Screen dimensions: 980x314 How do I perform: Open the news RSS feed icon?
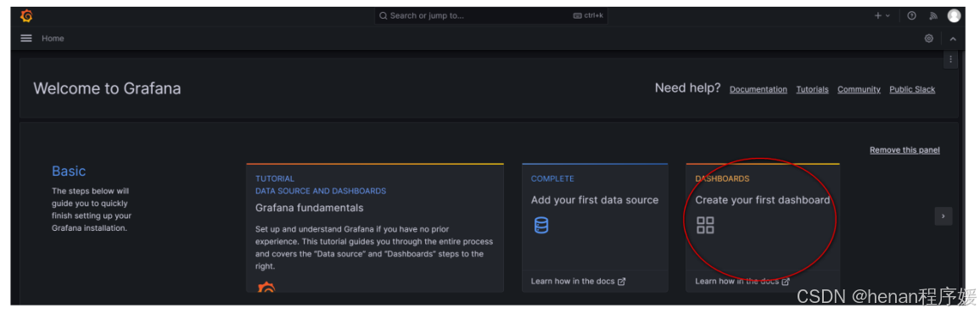point(932,15)
